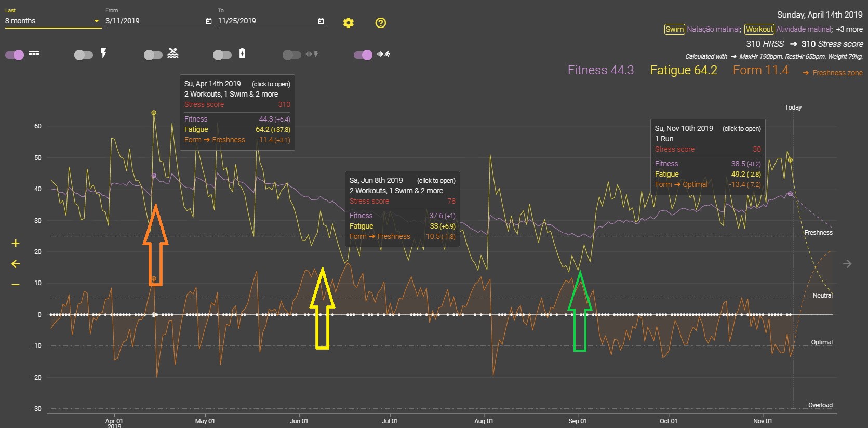Open the From date calendar picker
The height and width of the screenshot is (428, 868).
click(209, 21)
